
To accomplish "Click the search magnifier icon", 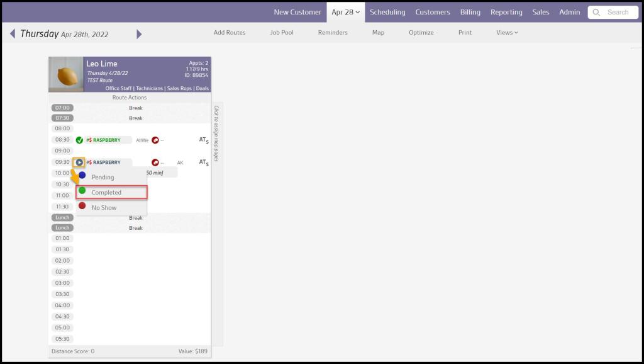I will point(596,12).
